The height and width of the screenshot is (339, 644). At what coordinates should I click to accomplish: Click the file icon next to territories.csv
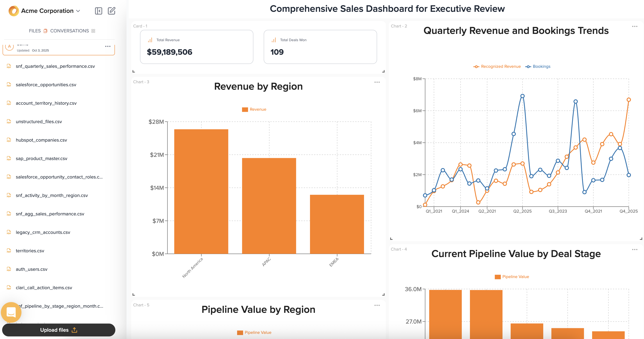9,251
